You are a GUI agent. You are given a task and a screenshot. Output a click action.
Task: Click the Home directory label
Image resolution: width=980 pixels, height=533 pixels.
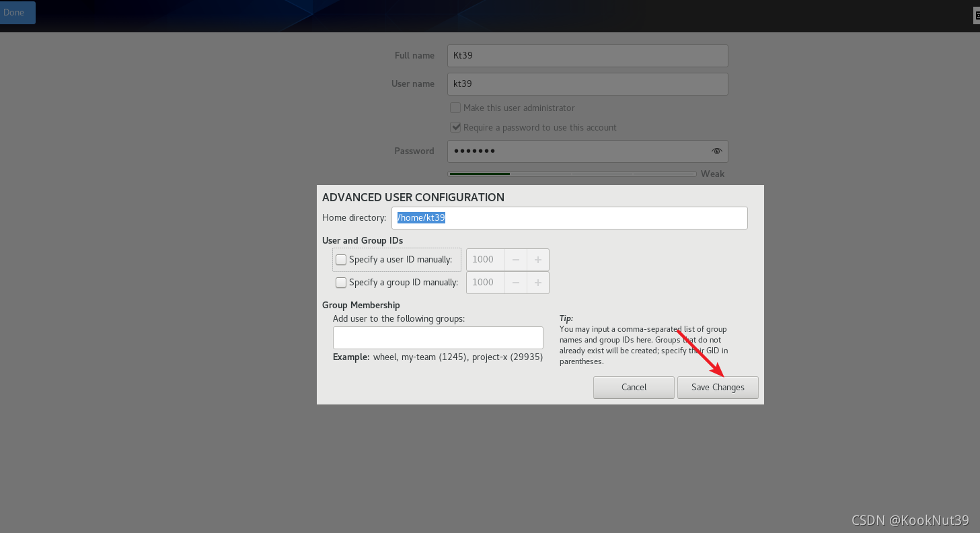354,218
